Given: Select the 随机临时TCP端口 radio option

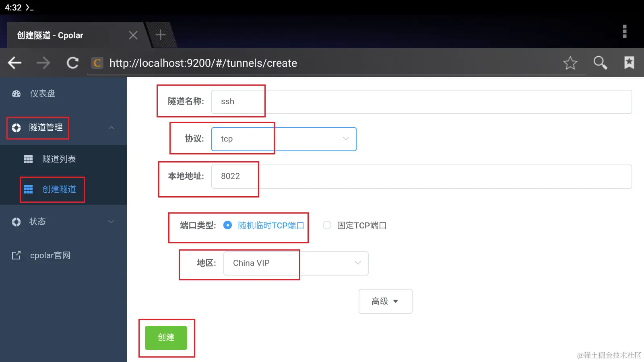Looking at the screenshot, I should 227,225.
